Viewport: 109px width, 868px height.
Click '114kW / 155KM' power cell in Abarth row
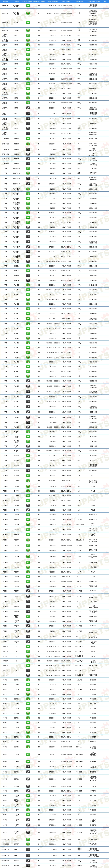[66, 6]
